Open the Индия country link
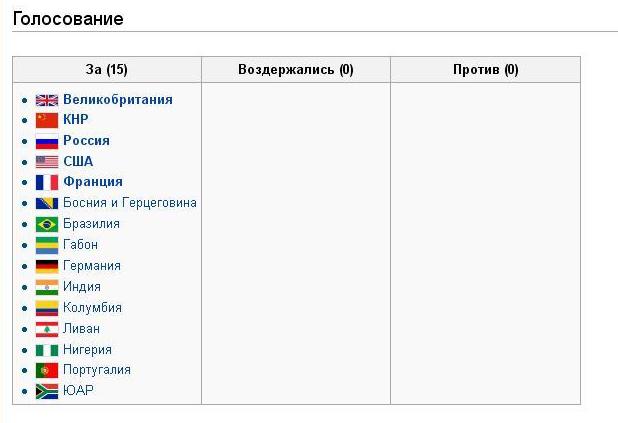 (x=82, y=287)
